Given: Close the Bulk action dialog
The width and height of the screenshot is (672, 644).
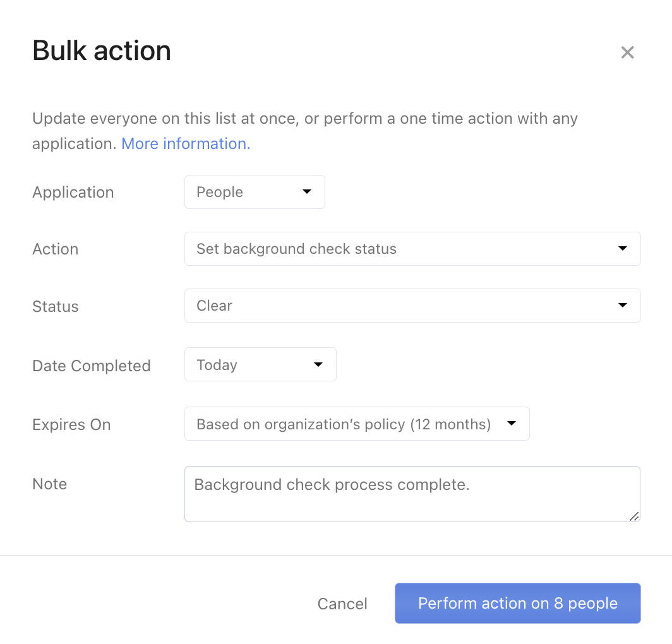Looking at the screenshot, I should (627, 52).
